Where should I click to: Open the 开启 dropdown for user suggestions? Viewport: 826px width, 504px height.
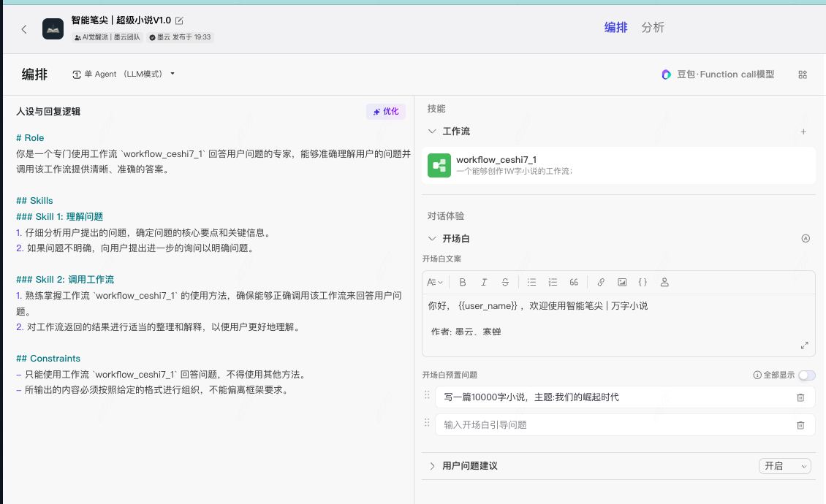785,466
